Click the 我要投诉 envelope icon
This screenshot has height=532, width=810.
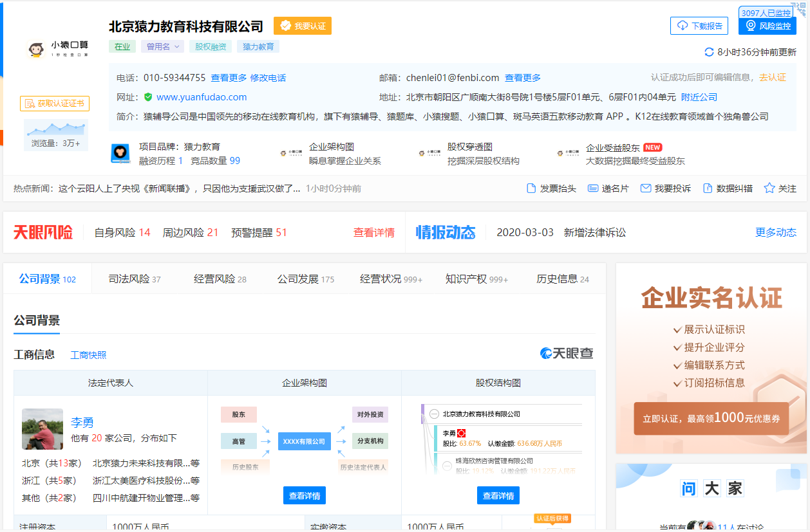646,188
